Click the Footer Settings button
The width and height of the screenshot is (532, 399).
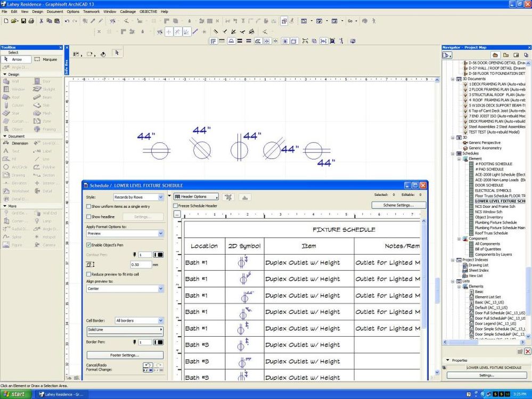125,355
